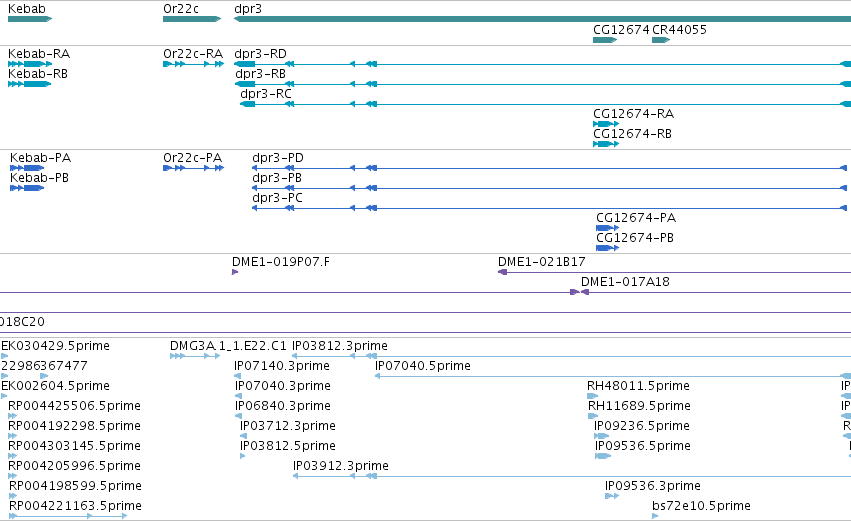The image size is (851, 521).
Task: Select the IP07040.5prime EST label
Action: click(x=423, y=366)
